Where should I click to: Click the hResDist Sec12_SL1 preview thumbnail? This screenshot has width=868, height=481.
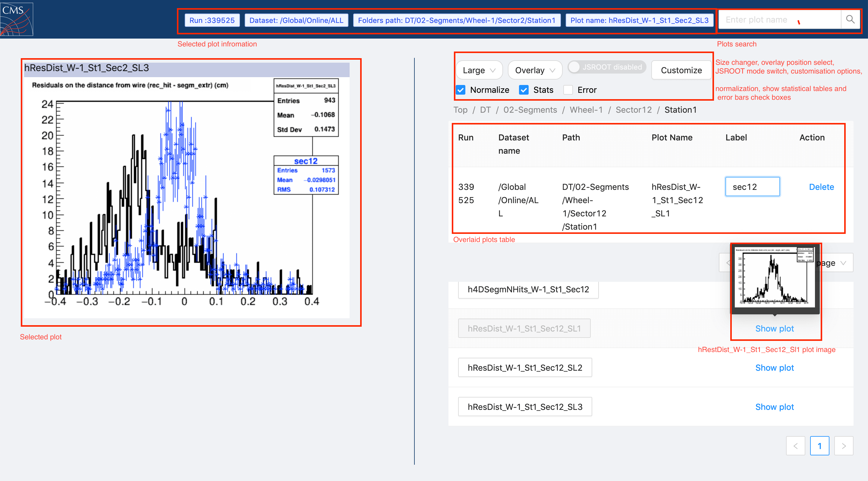coord(774,277)
